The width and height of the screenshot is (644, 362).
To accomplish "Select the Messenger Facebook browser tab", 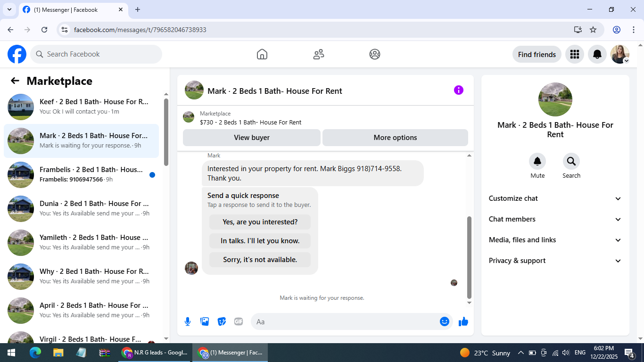I will [x=73, y=9].
